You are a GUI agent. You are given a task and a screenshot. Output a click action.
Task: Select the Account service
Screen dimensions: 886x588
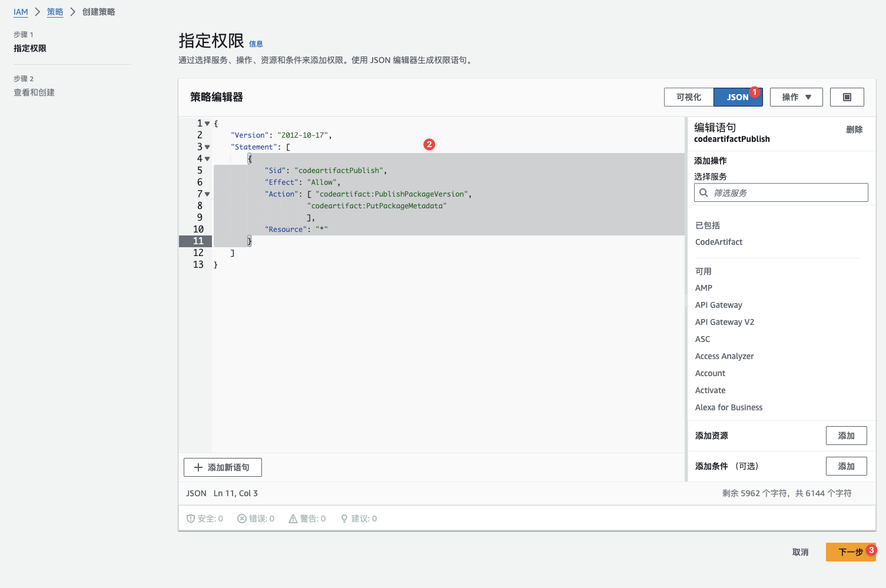(711, 373)
